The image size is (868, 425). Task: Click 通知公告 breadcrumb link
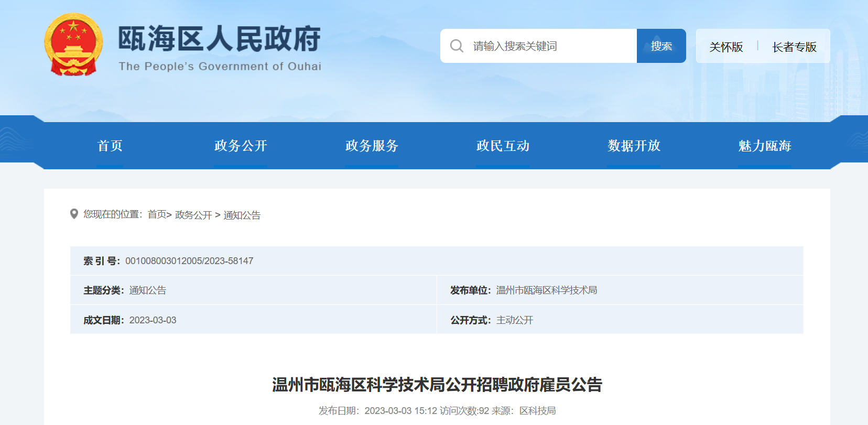click(242, 215)
